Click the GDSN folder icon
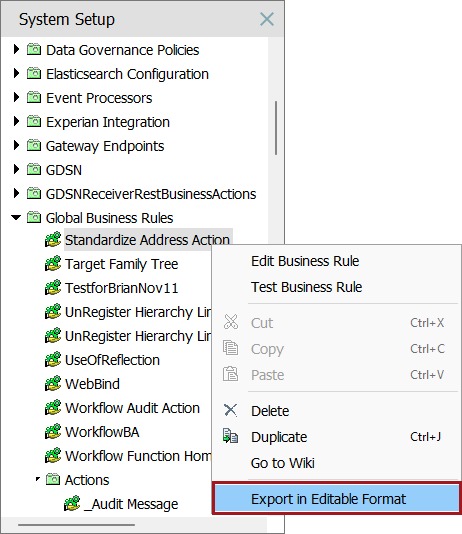462x534 pixels. 34,169
